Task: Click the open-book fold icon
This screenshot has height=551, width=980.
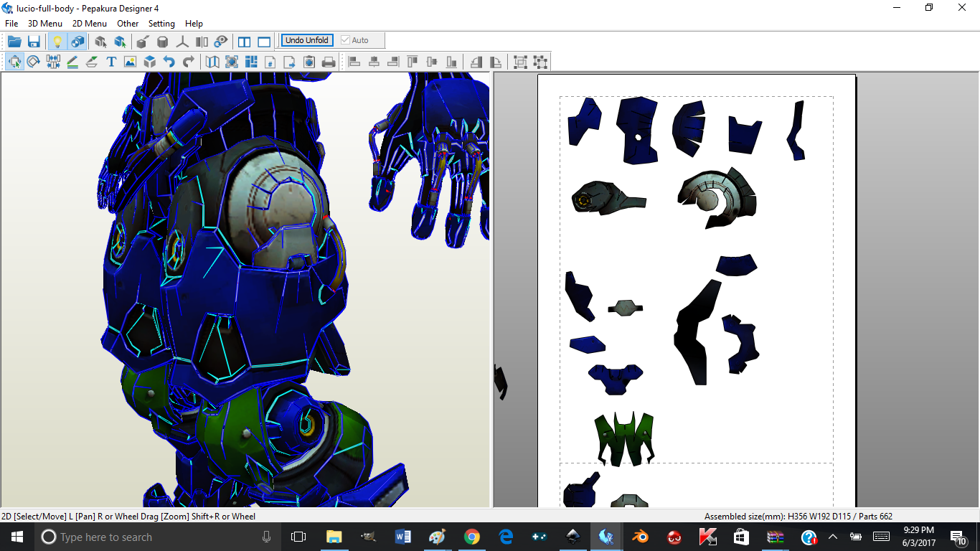Action: (x=212, y=62)
